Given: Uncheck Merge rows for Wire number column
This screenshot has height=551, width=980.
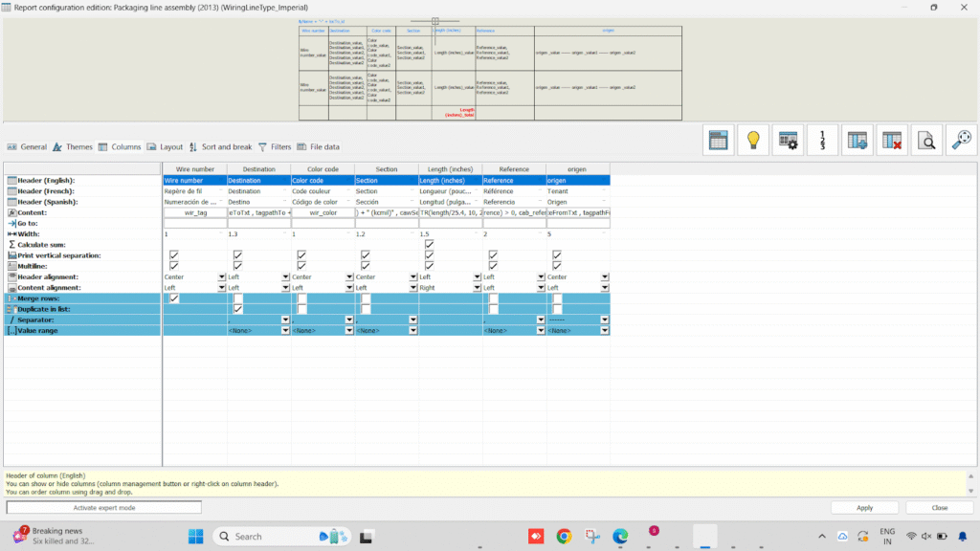Looking at the screenshot, I should (x=174, y=298).
